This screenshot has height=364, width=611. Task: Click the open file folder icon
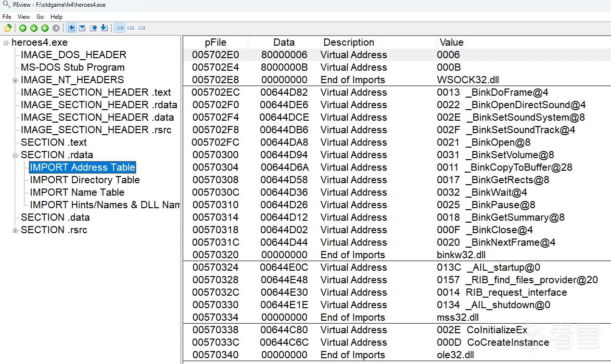point(8,28)
